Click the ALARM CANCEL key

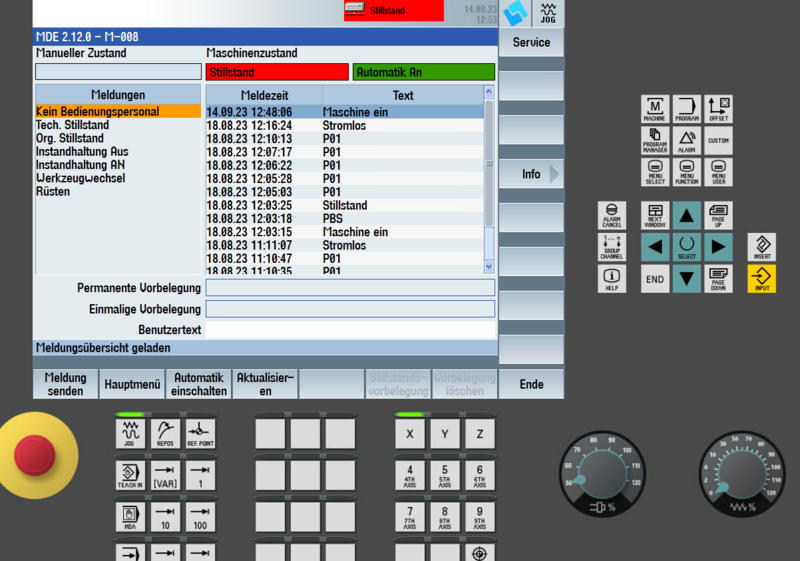611,215
